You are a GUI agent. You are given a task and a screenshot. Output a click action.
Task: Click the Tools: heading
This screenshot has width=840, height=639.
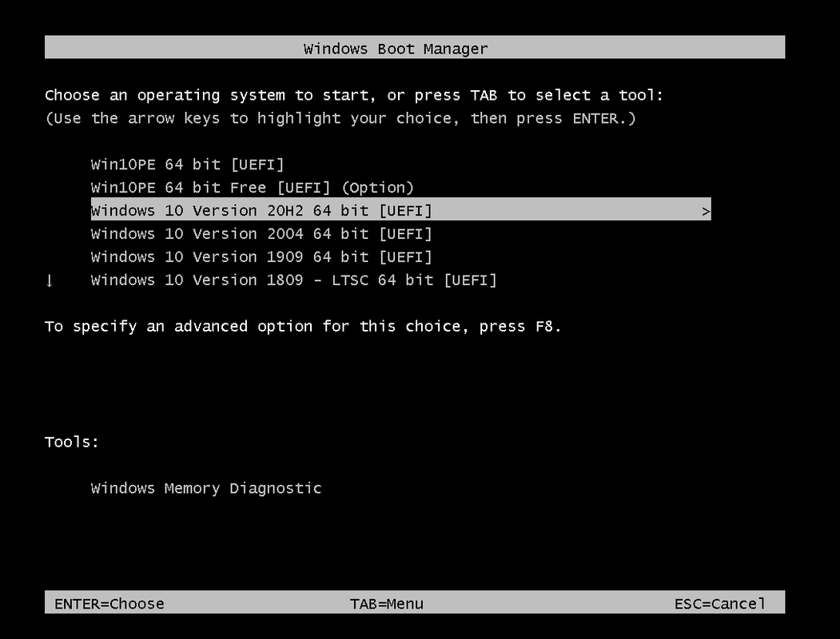(x=72, y=442)
